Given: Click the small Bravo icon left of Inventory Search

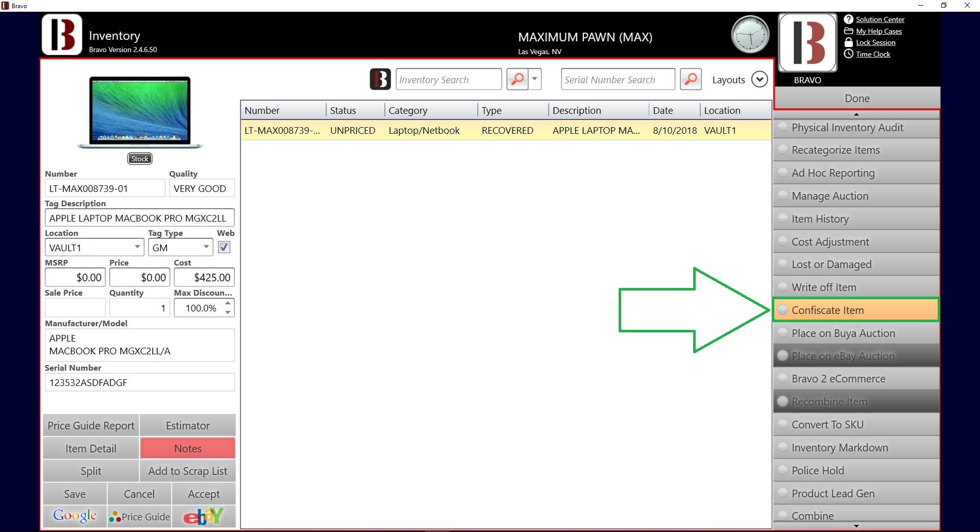Looking at the screenshot, I should coord(380,79).
